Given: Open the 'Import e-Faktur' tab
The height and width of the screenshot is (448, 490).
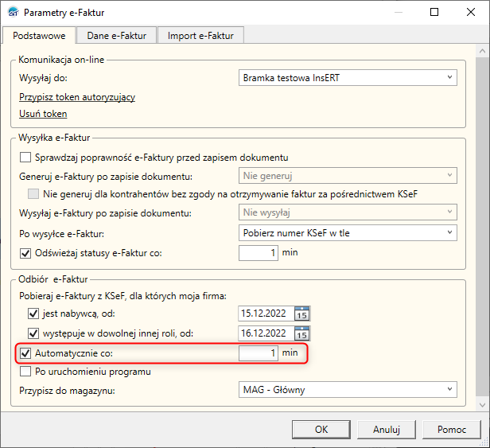Looking at the screenshot, I should [x=200, y=35].
